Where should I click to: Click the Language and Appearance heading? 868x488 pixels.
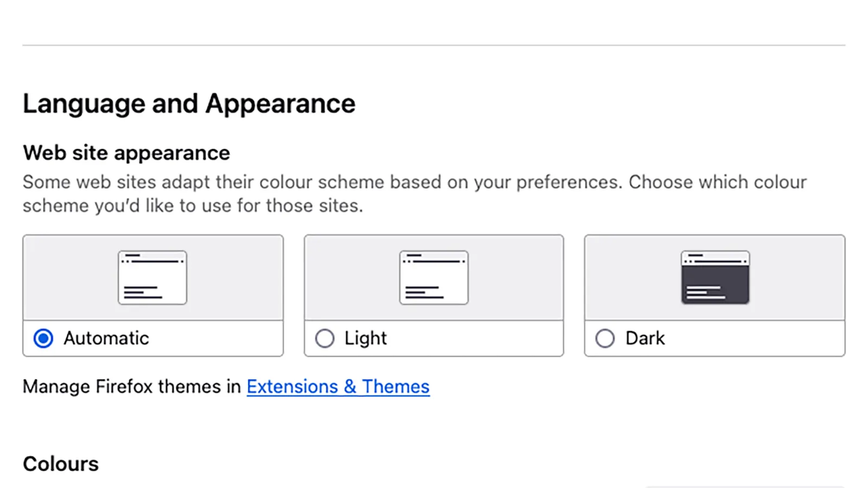189,104
